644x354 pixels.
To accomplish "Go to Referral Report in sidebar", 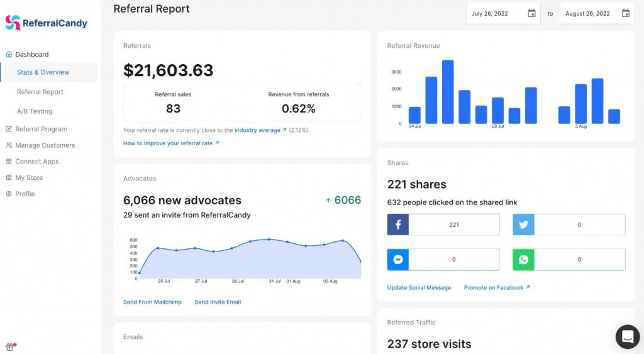I will pos(40,92).
